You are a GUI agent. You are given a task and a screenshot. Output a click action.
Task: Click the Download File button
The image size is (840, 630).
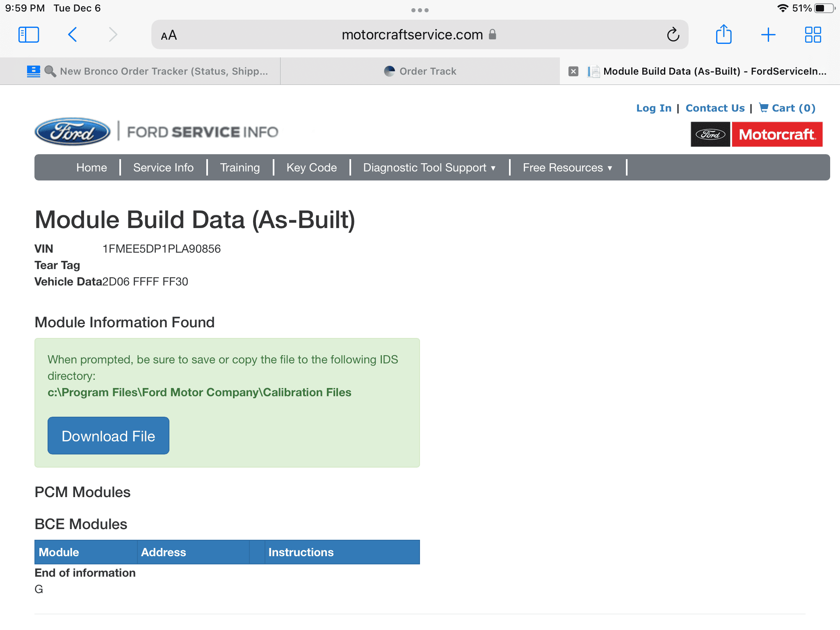tap(108, 436)
